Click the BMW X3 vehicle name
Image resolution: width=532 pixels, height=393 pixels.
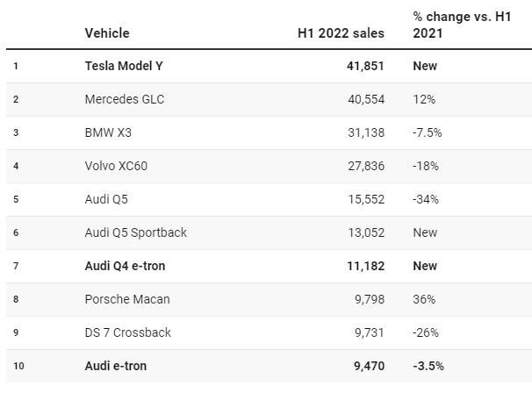click(x=108, y=132)
